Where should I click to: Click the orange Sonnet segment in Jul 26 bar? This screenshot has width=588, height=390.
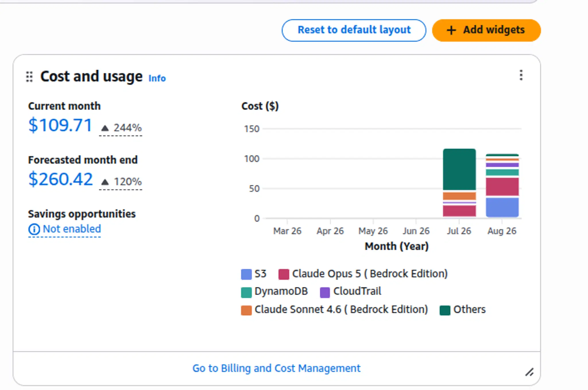point(459,196)
